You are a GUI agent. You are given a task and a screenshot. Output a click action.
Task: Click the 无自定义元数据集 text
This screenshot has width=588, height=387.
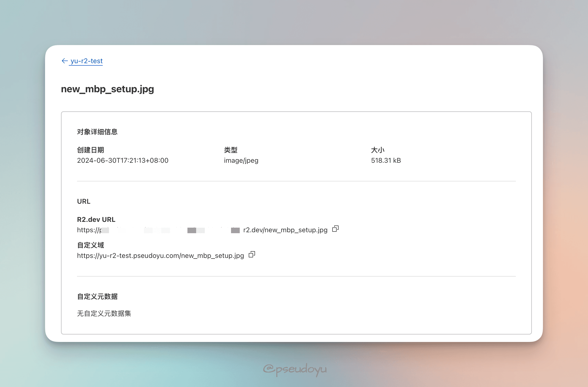(x=104, y=313)
